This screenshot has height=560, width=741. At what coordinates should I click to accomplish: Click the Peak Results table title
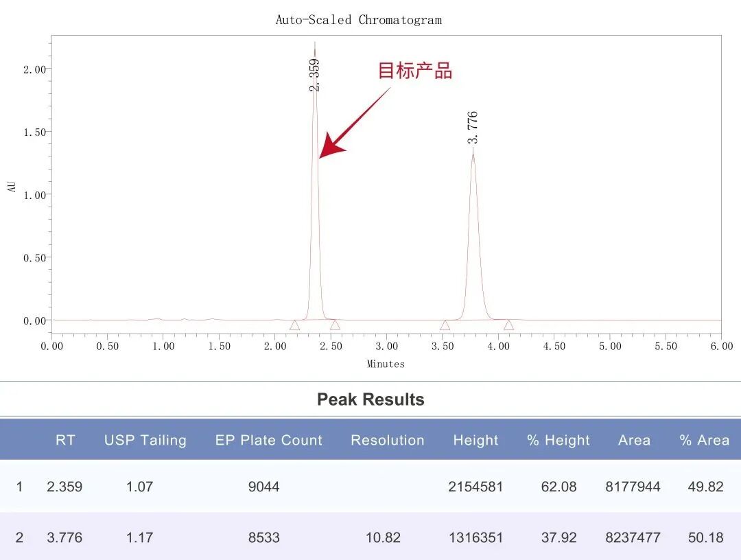370,399
